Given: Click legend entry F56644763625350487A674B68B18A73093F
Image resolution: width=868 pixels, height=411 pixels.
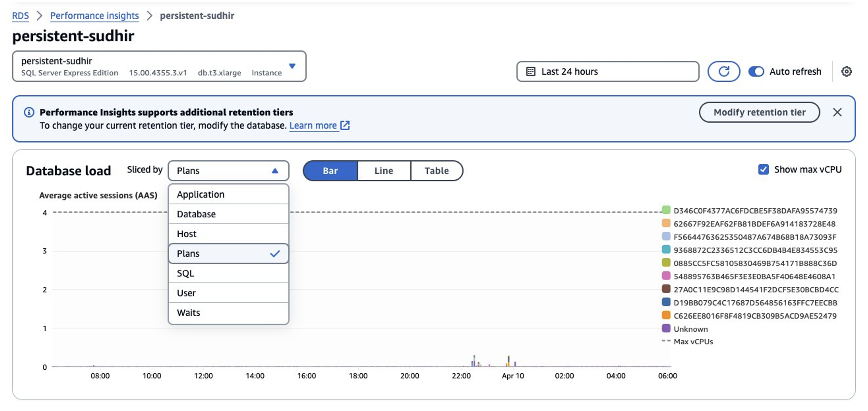Looking at the screenshot, I should (755, 237).
